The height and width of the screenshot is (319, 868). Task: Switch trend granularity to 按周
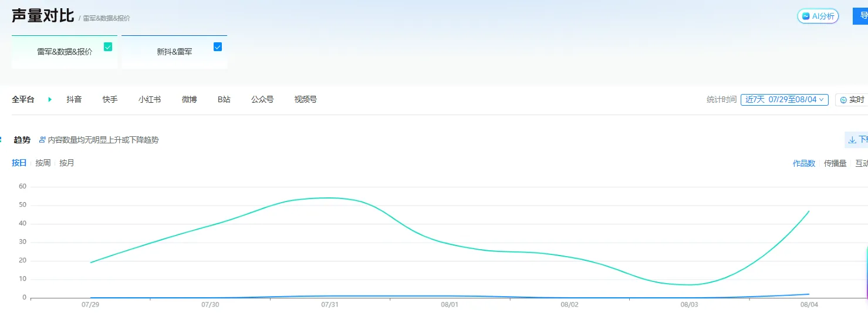point(43,163)
